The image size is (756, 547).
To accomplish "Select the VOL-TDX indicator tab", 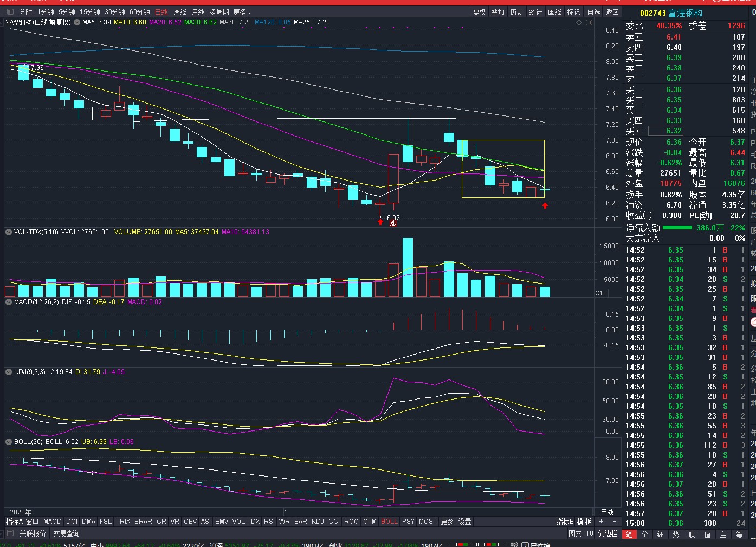I will pyautogui.click(x=246, y=522).
